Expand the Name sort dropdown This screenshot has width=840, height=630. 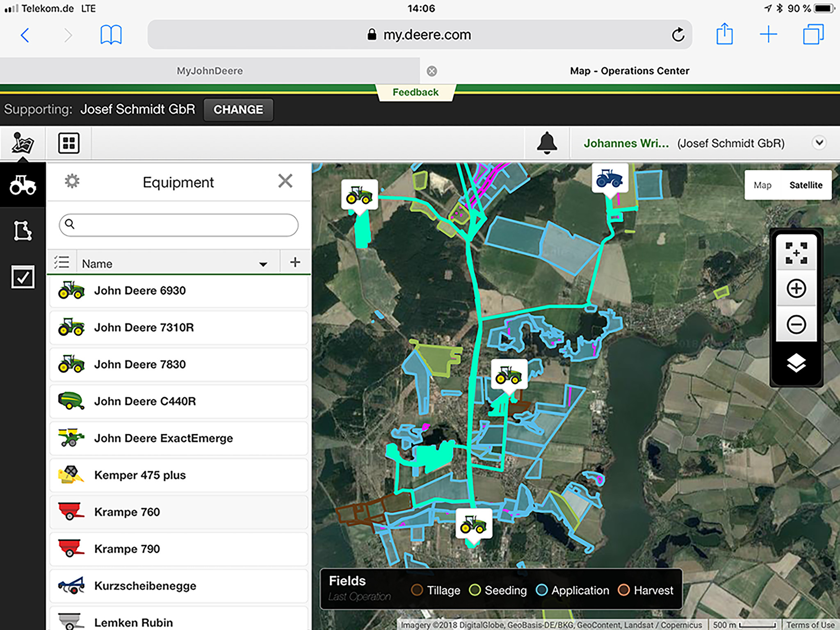[263, 264]
